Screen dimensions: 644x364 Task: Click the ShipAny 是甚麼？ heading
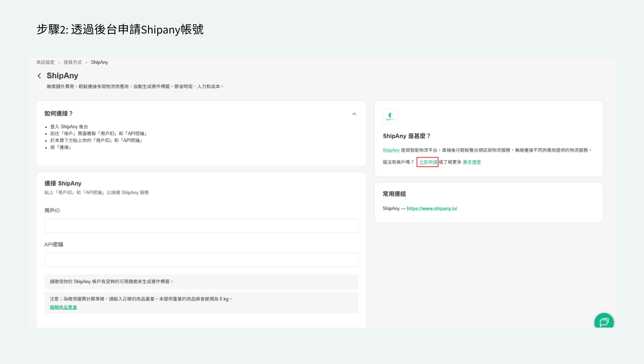tap(406, 136)
